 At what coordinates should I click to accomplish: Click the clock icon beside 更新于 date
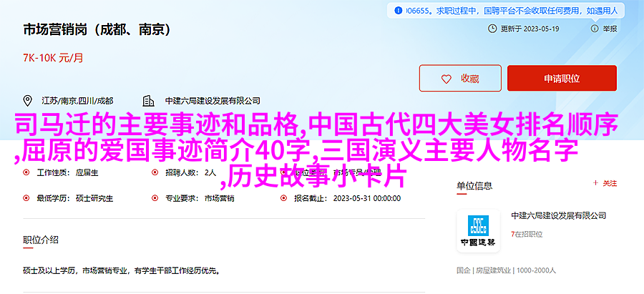coord(492,29)
